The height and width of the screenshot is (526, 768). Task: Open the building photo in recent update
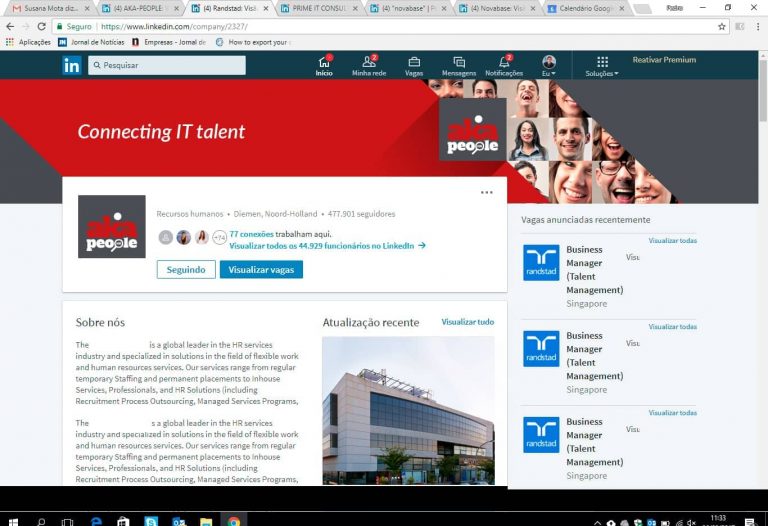[408, 410]
